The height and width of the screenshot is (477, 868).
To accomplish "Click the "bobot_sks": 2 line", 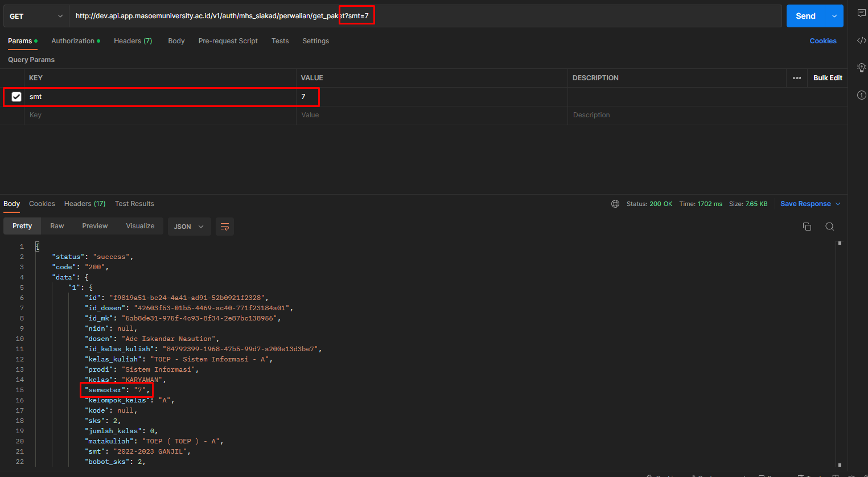I will [115, 462].
